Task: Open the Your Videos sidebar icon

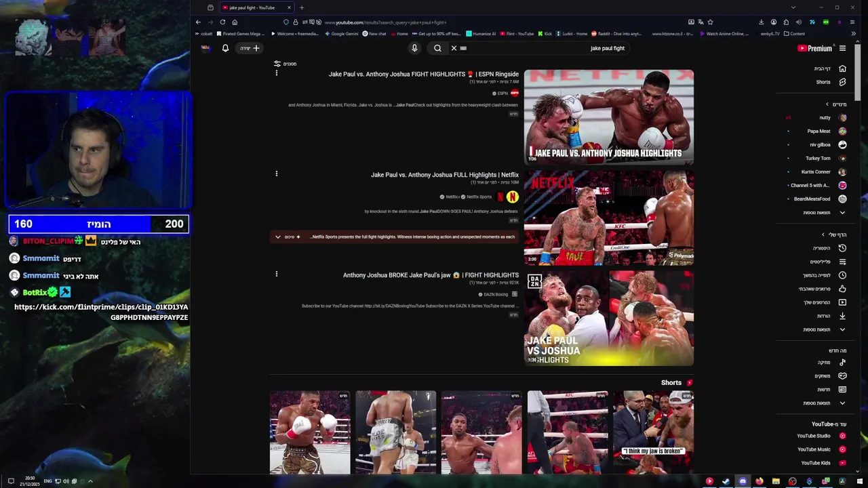Action: pos(842,302)
